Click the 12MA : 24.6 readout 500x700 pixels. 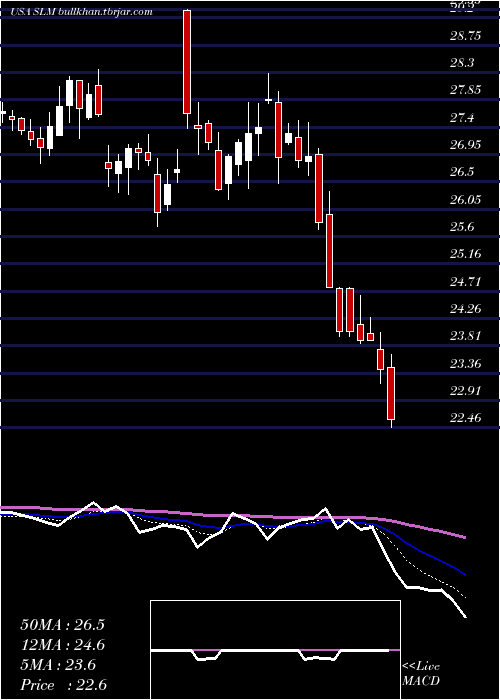coord(62,645)
